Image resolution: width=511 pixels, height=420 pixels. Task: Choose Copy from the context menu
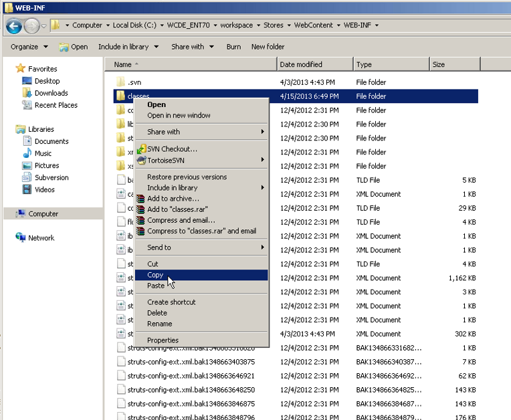[155, 275]
